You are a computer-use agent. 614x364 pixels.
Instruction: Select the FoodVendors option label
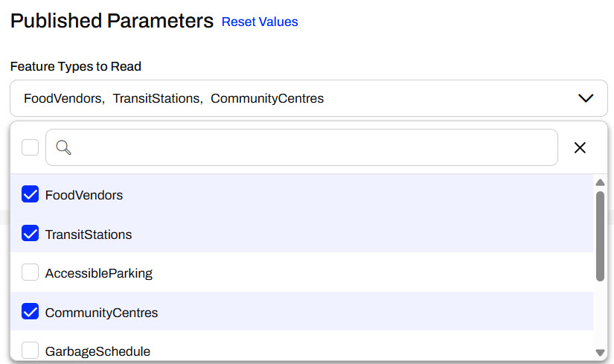(x=84, y=195)
